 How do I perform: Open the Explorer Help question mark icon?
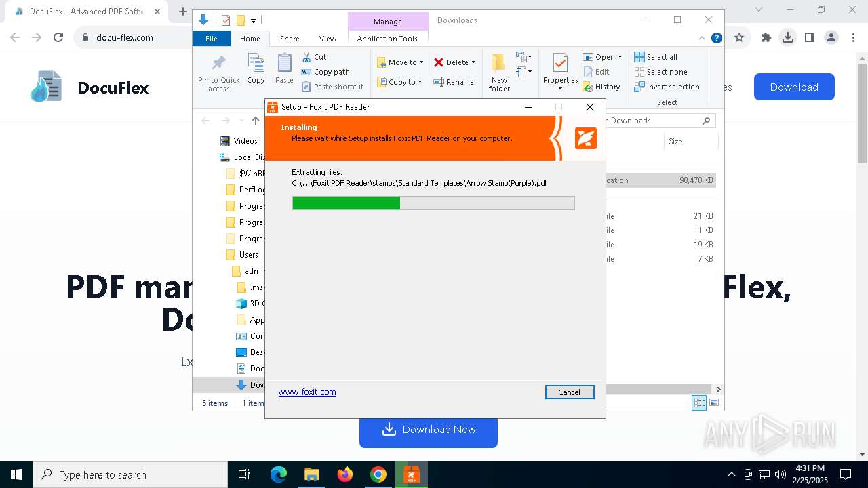click(x=716, y=39)
